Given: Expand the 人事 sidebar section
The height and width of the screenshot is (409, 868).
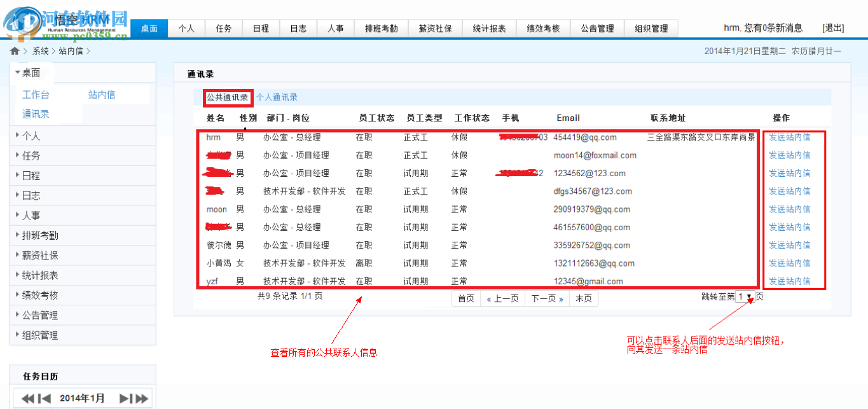Looking at the screenshot, I should coord(29,215).
